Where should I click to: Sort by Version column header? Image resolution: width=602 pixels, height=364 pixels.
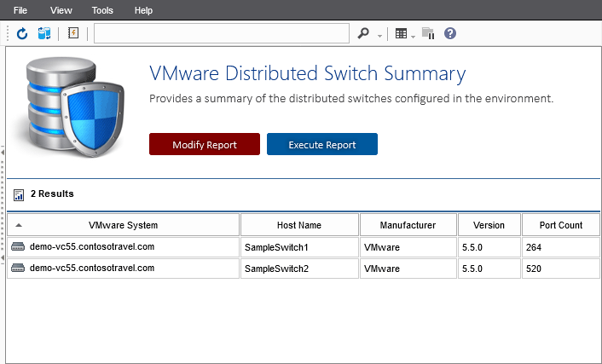point(489,225)
